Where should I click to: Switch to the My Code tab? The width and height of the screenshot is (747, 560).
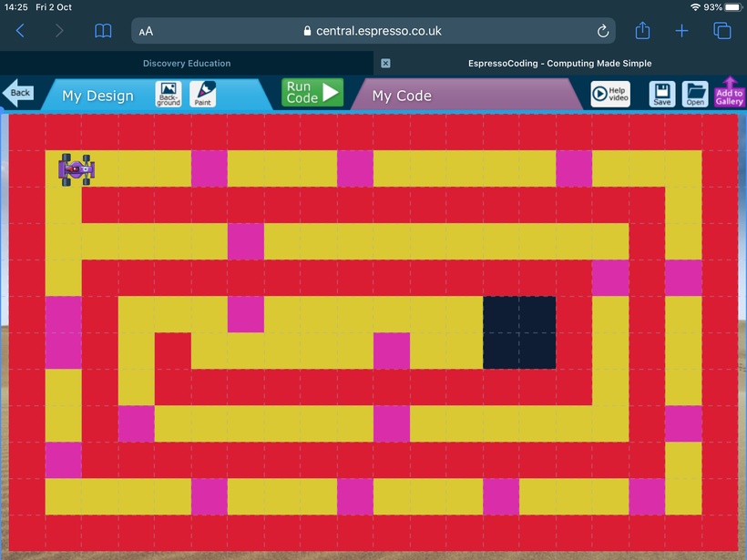(x=402, y=96)
